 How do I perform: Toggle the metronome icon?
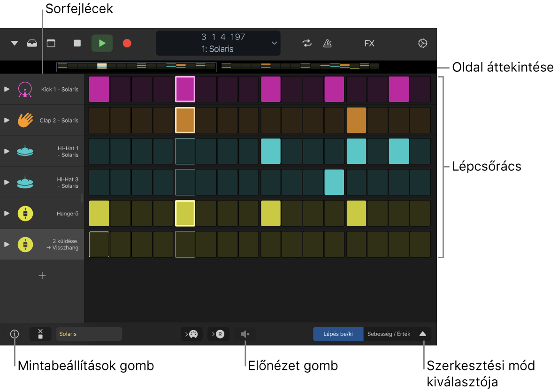point(328,44)
